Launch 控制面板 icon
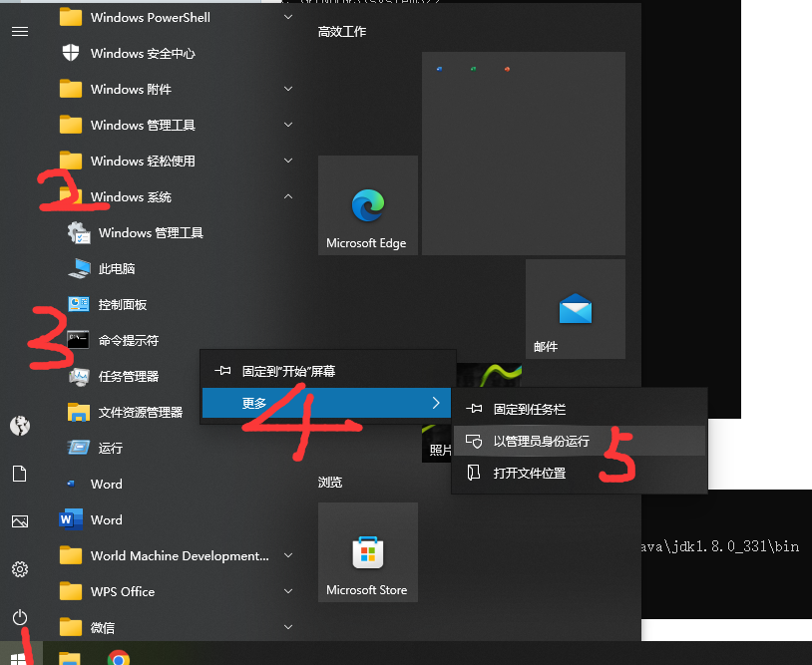The height and width of the screenshot is (665, 812). (79, 304)
